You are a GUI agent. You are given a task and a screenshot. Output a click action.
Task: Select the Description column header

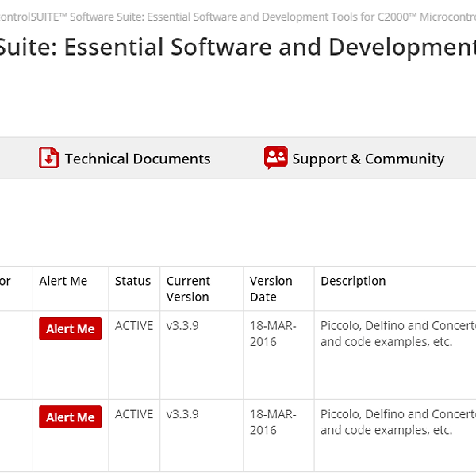pos(353,281)
